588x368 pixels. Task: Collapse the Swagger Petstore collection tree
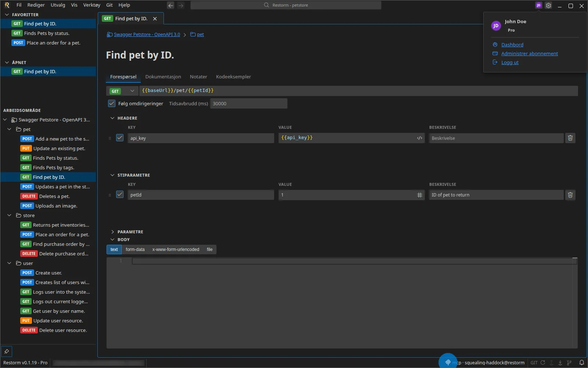[x=5, y=120]
